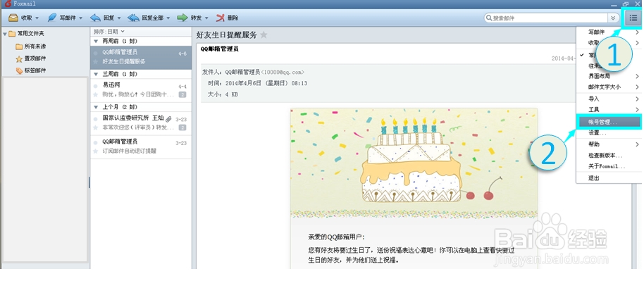Click the 标签邮件 tag icon
Image resolution: width=644 pixels, height=281 pixels.
click(19, 70)
